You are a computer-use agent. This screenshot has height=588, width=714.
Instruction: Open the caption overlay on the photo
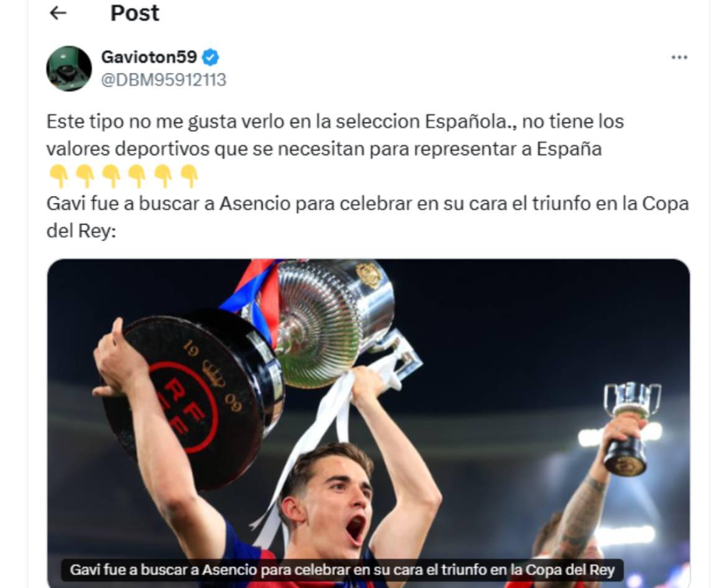342,570
